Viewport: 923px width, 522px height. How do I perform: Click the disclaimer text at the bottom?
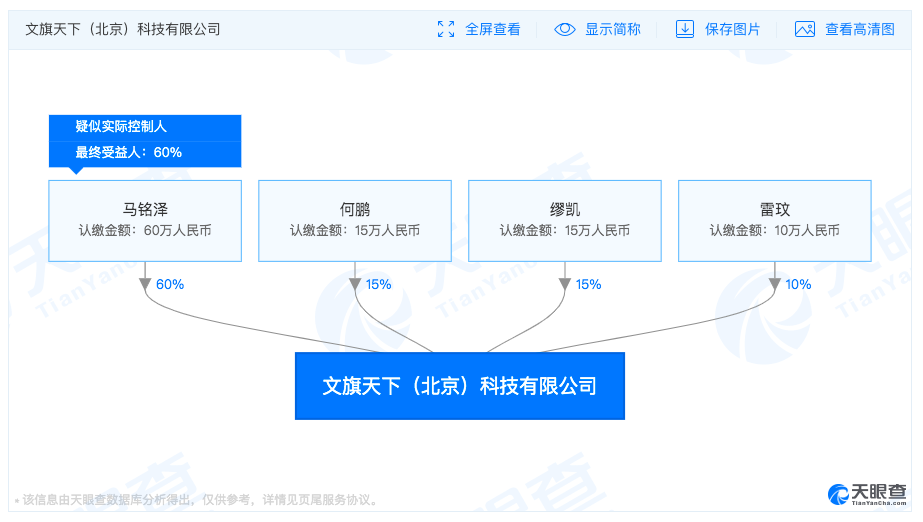196,500
